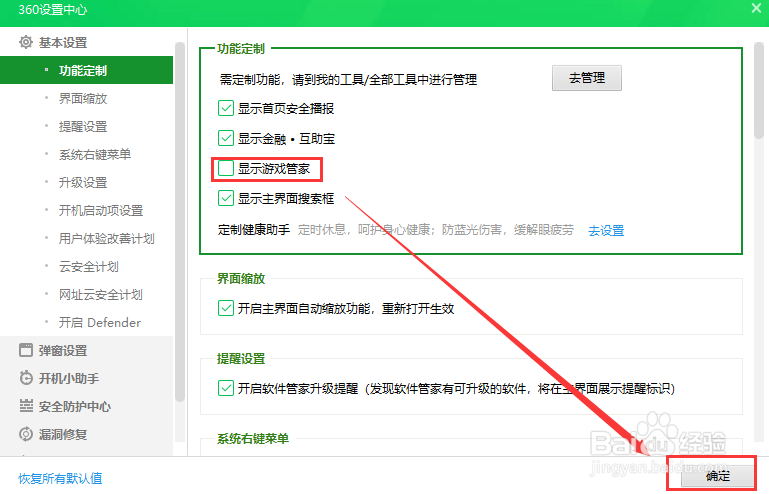Select 开启 Defender sidebar item
The image size is (769, 494).
click(x=100, y=322)
